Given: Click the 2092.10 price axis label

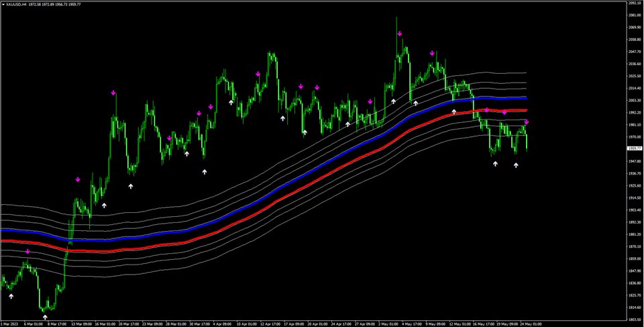Looking at the screenshot, I should click(x=635, y=3).
